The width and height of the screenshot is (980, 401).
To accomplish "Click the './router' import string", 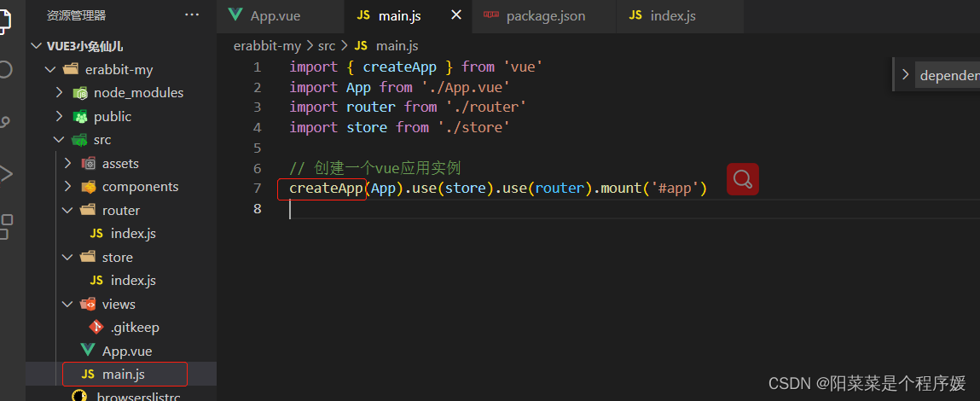I will [x=485, y=107].
